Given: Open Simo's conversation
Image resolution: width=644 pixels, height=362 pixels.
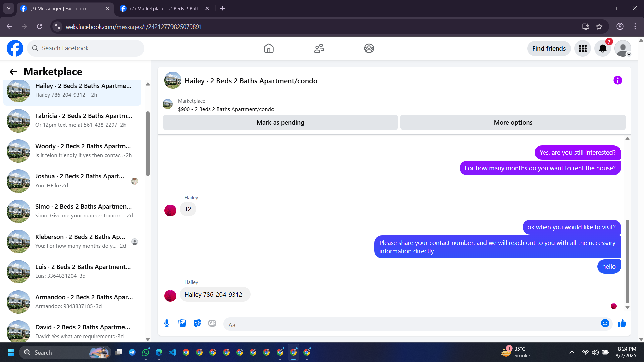Looking at the screenshot, I should coord(72,211).
